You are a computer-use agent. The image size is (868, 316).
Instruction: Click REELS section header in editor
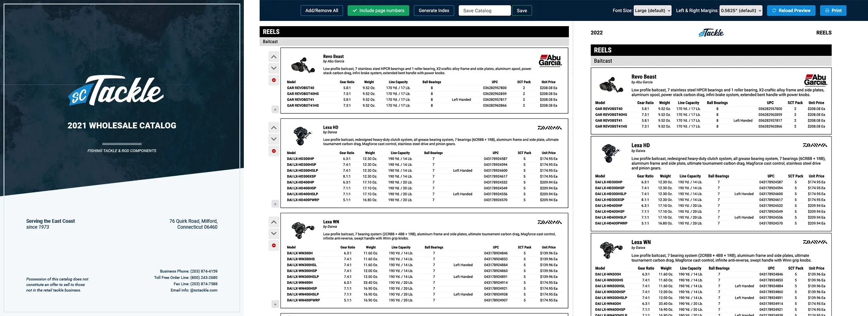tap(414, 32)
